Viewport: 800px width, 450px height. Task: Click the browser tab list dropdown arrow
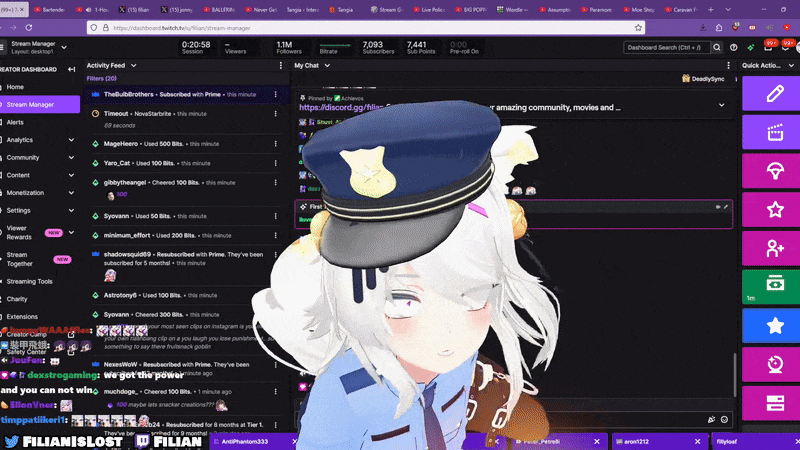point(728,10)
